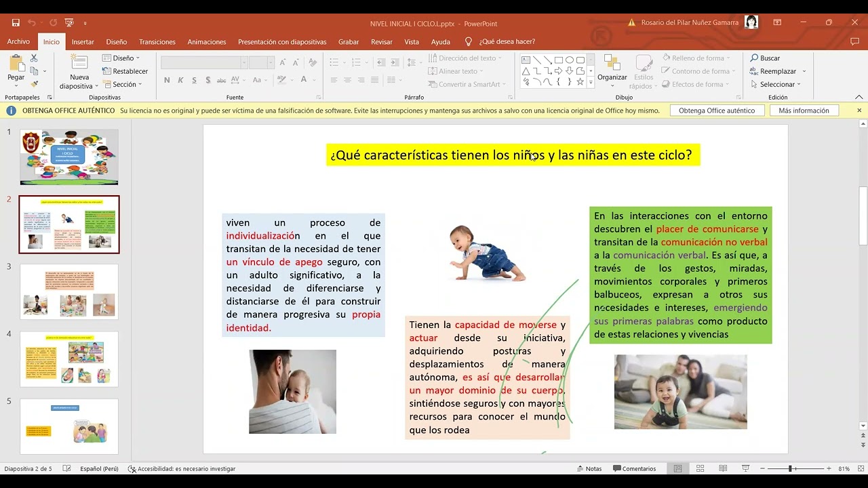Open Organizar arrange options
This screenshot has height=488, width=868.
coord(612,70)
